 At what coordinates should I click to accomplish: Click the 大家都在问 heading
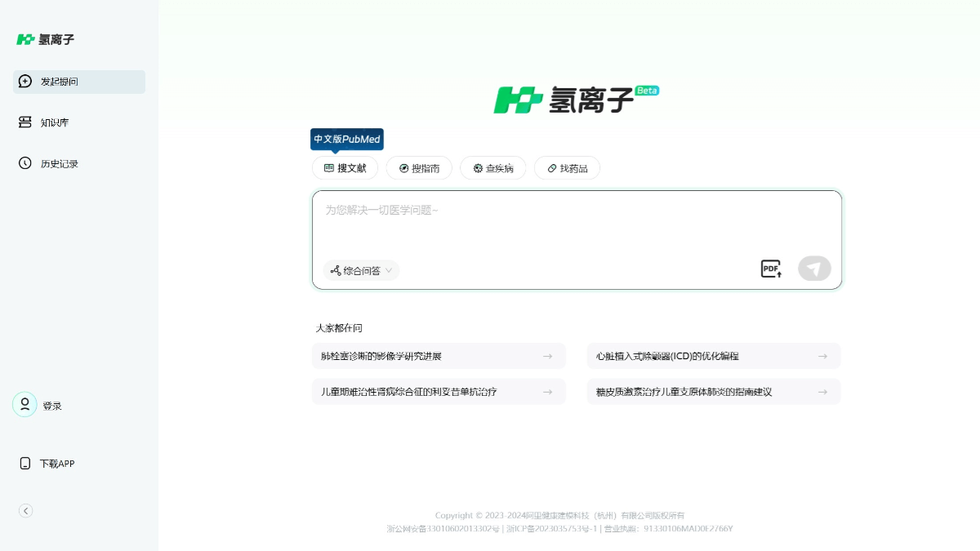339,328
